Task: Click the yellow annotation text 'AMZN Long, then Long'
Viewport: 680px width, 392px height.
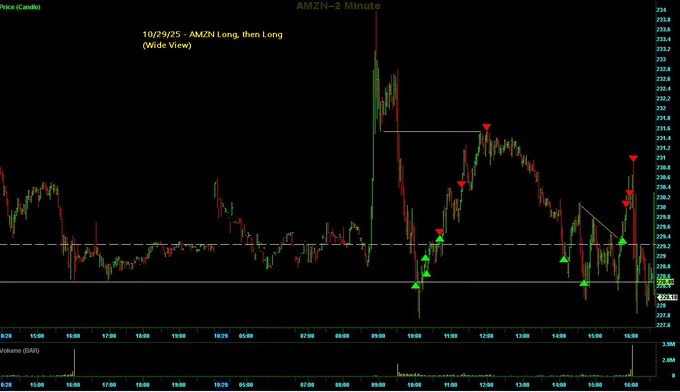Action: point(236,34)
